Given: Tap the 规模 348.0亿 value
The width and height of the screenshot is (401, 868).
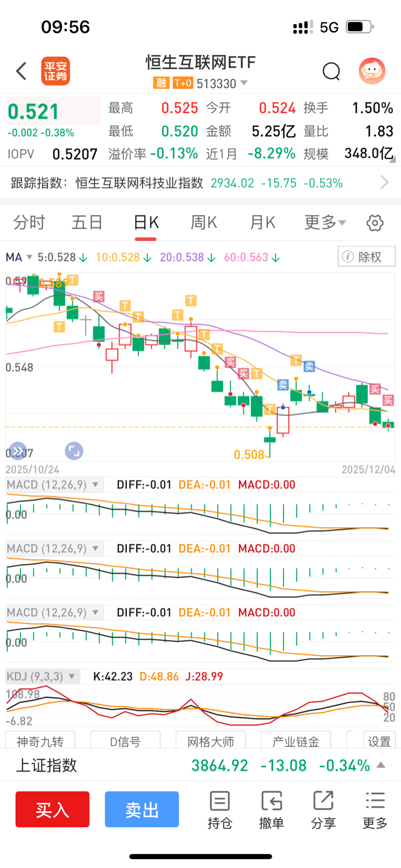Looking at the screenshot, I should [x=369, y=153].
